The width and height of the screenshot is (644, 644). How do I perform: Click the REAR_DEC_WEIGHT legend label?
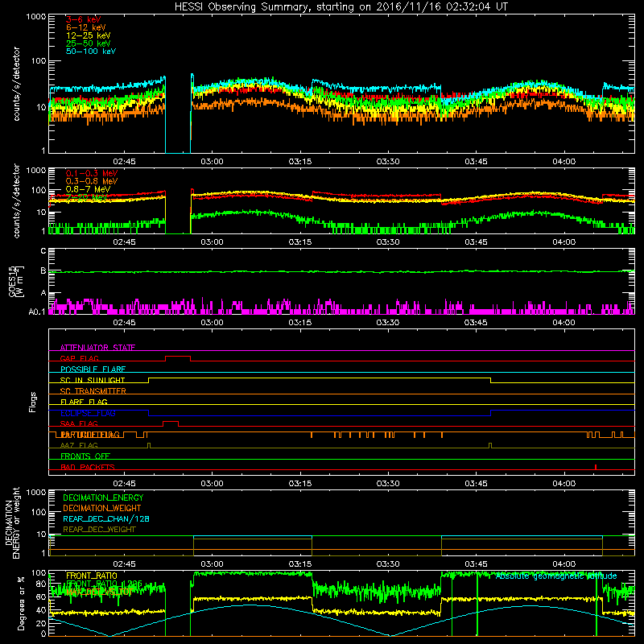[99, 530]
